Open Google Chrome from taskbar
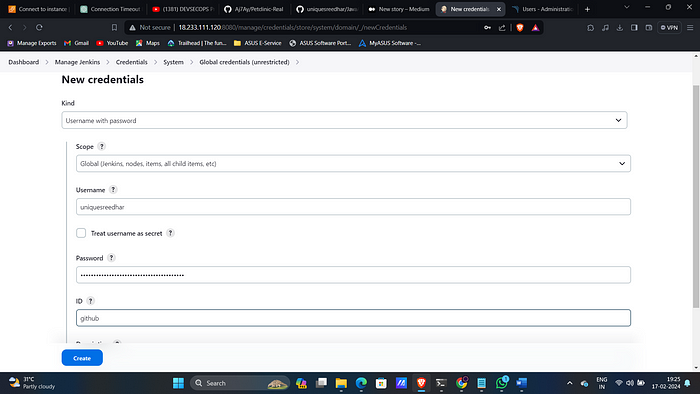The width and height of the screenshot is (700, 394). (462, 383)
